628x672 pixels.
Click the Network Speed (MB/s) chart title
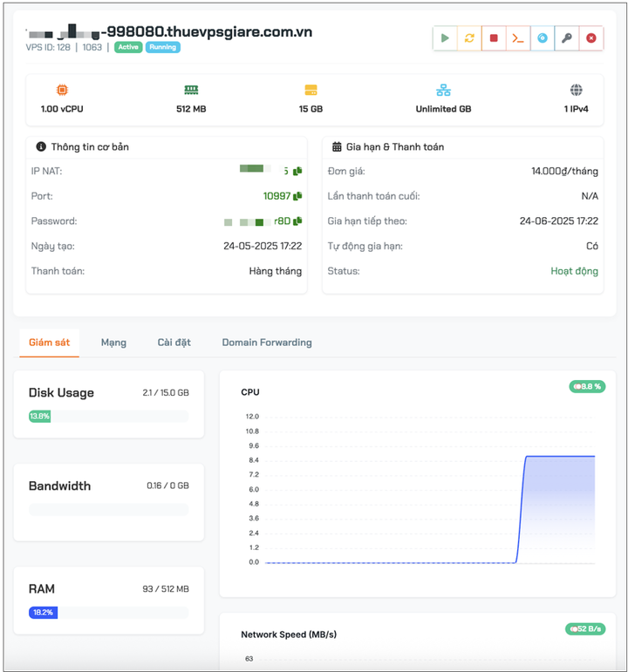(289, 635)
